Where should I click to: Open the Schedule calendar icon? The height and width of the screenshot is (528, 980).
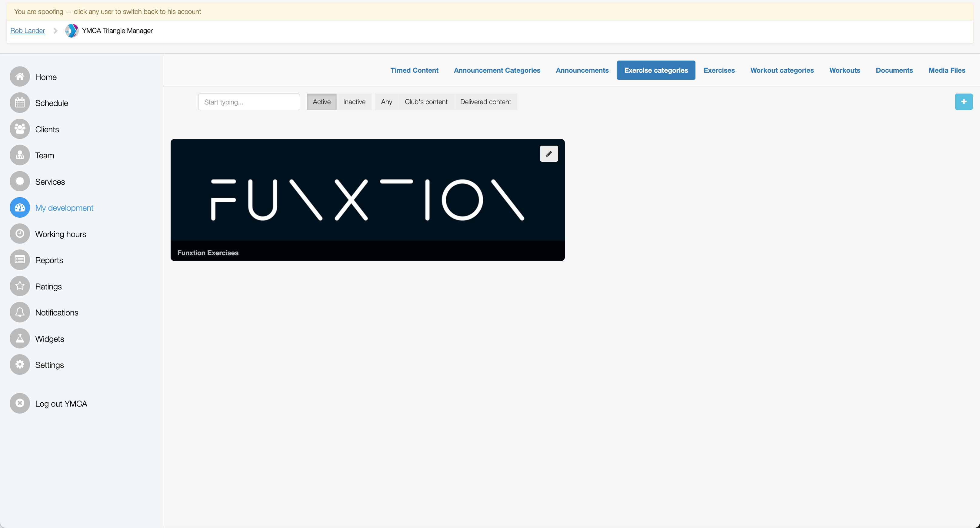pos(20,103)
